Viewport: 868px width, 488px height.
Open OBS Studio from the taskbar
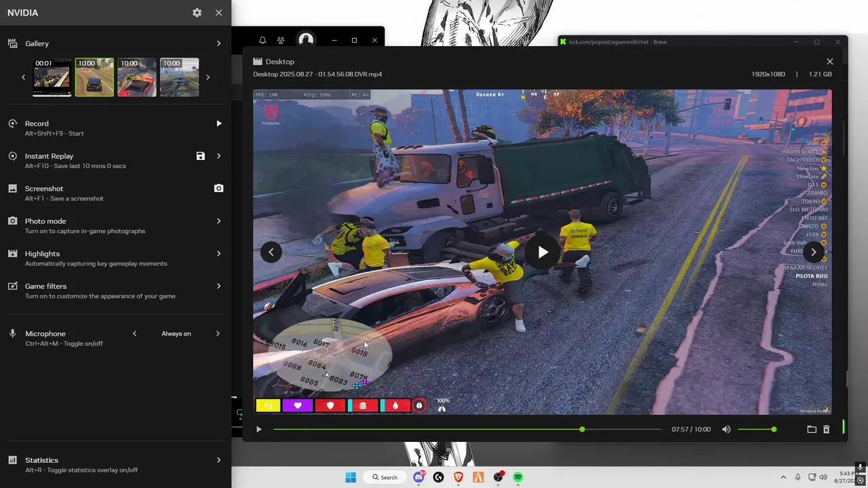point(498,477)
